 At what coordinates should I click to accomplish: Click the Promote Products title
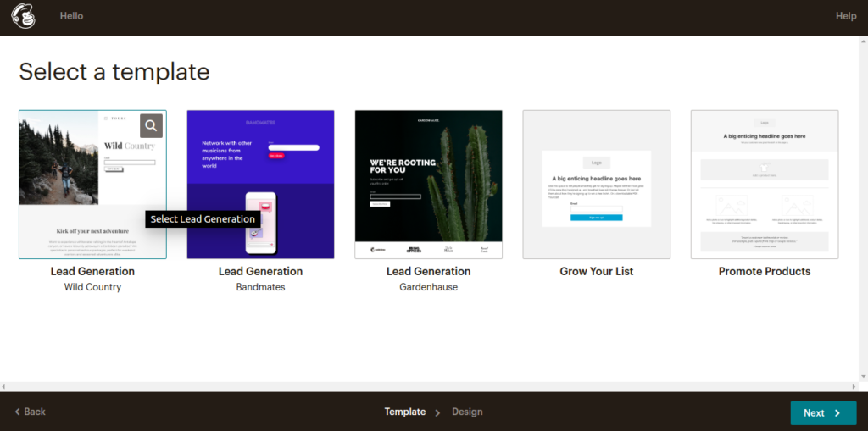point(765,271)
